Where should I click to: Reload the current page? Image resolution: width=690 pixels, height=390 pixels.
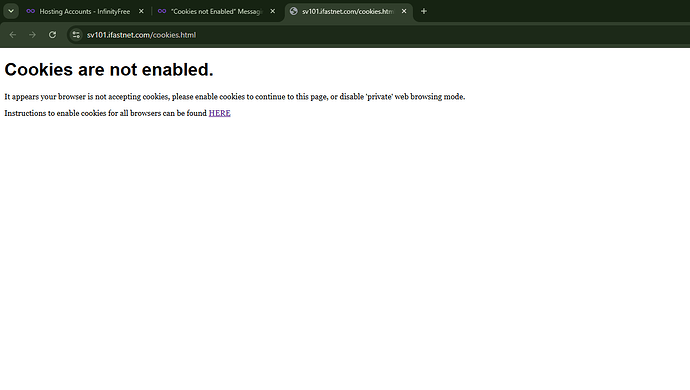click(x=52, y=35)
